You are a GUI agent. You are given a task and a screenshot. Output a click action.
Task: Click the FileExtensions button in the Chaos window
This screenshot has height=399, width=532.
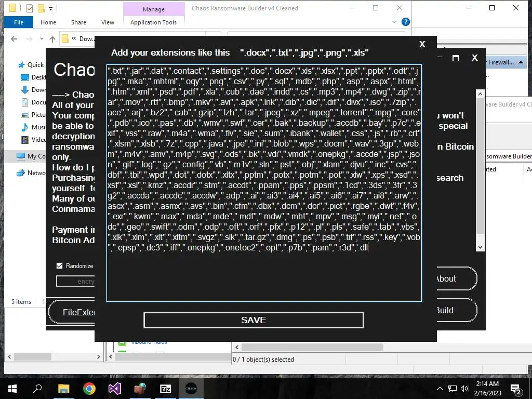pyautogui.click(x=72, y=312)
